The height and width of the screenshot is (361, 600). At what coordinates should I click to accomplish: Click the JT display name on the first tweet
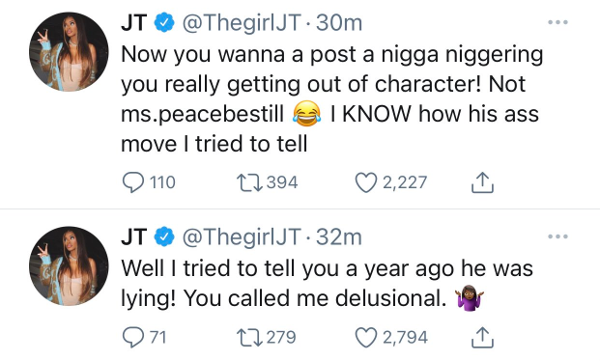(134, 23)
